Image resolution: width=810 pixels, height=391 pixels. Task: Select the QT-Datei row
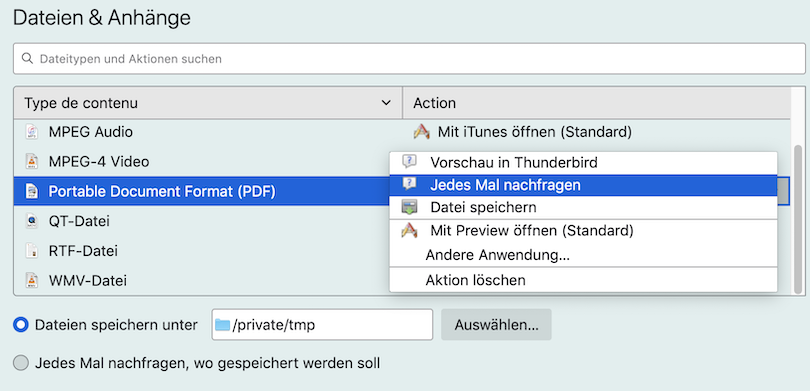click(x=201, y=221)
